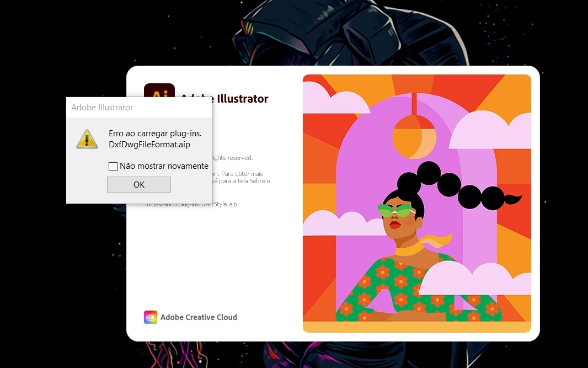Click the "Adobe Creative Cloud" label text
Image resolution: width=588 pixels, height=368 pixels.
199,317
